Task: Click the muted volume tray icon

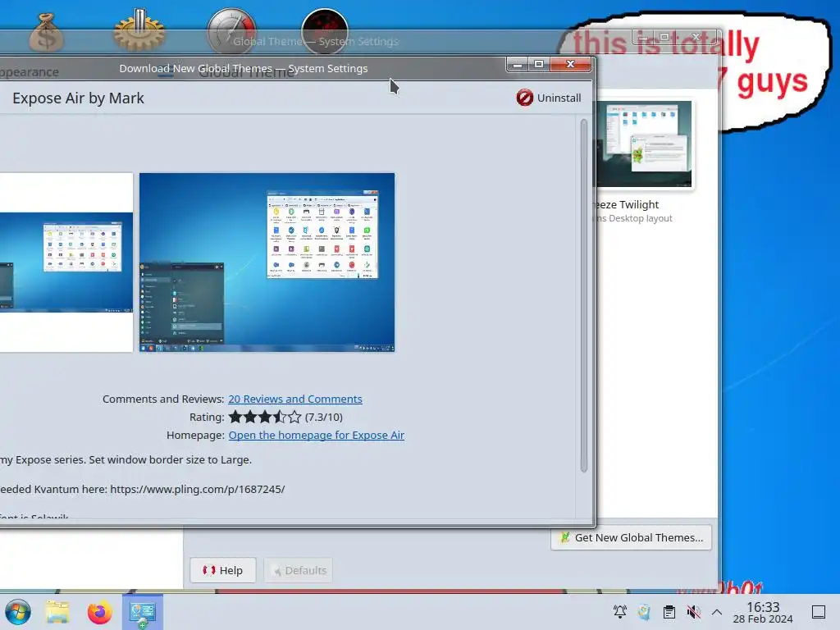Action: tap(693, 612)
